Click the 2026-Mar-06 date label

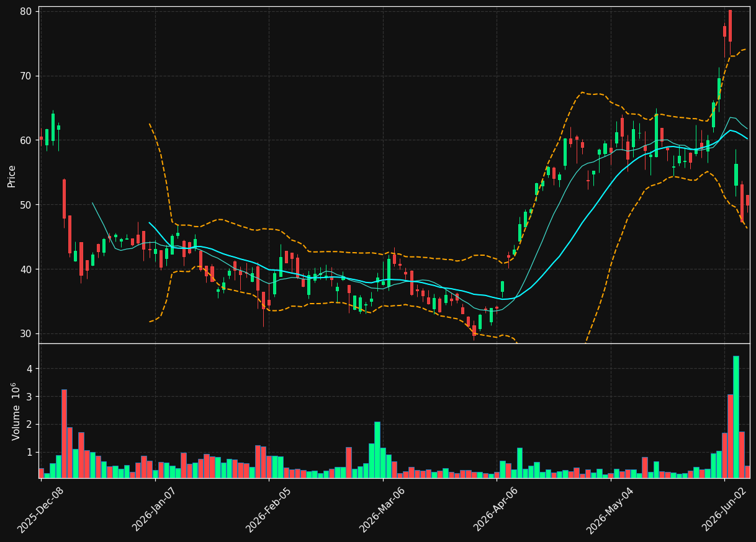[382, 510]
